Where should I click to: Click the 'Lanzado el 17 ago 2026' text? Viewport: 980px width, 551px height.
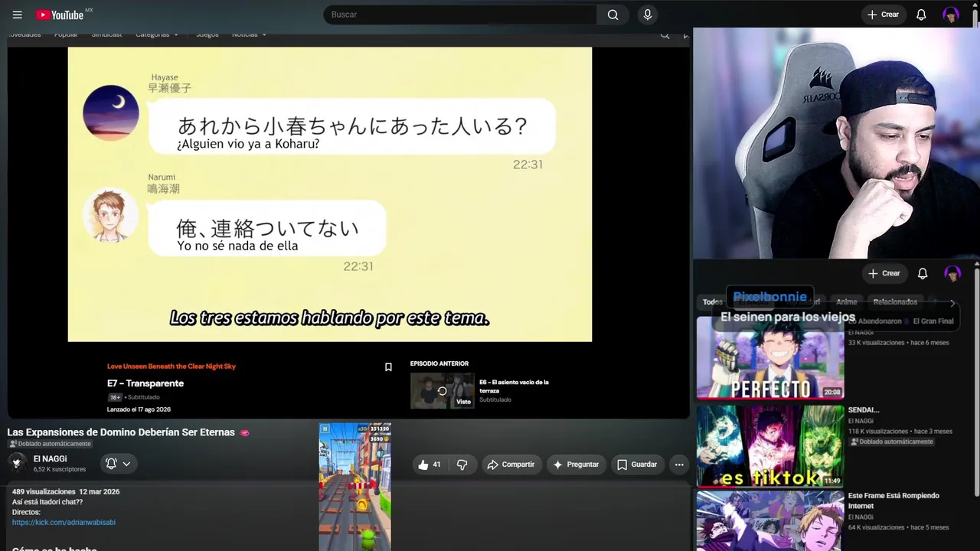coord(139,409)
